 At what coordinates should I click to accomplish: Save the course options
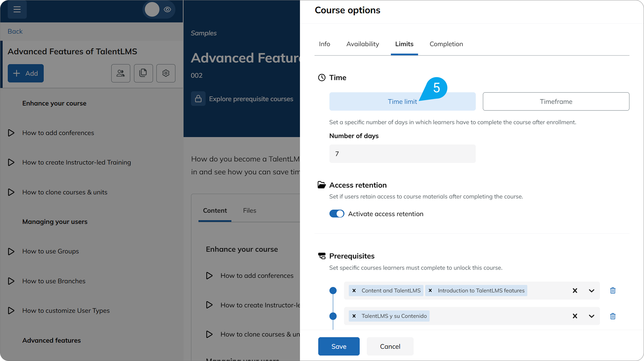(x=339, y=346)
